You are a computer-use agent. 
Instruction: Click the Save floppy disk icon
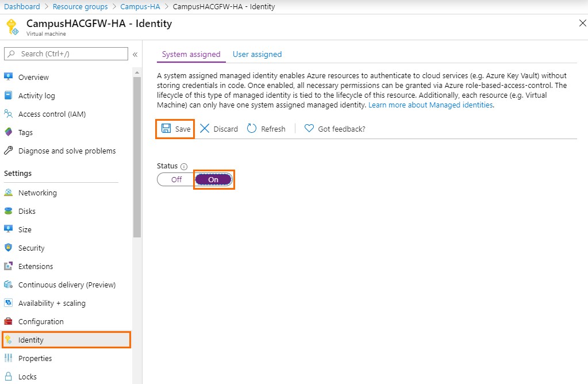pos(166,128)
